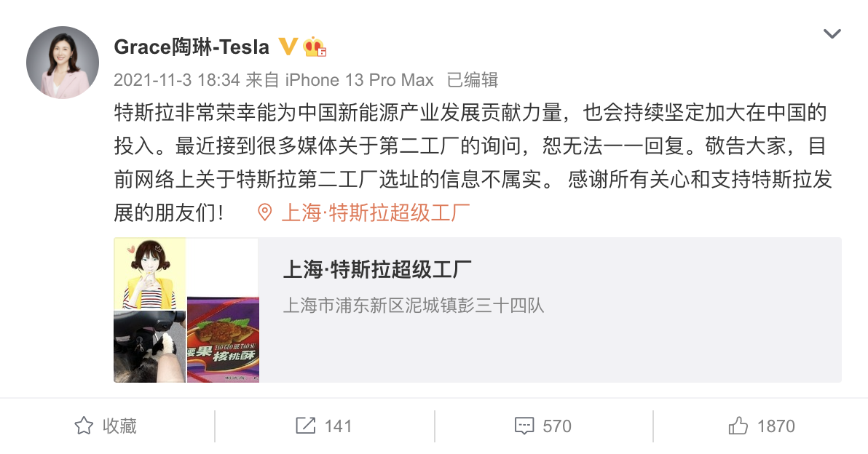Click the repost share icon
Screen dimensions: 868x454
click(306, 426)
